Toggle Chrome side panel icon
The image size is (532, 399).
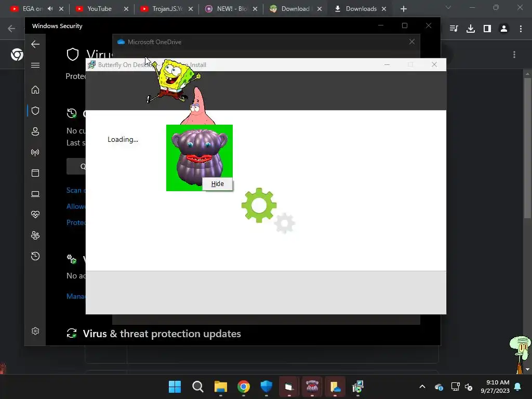click(487, 29)
